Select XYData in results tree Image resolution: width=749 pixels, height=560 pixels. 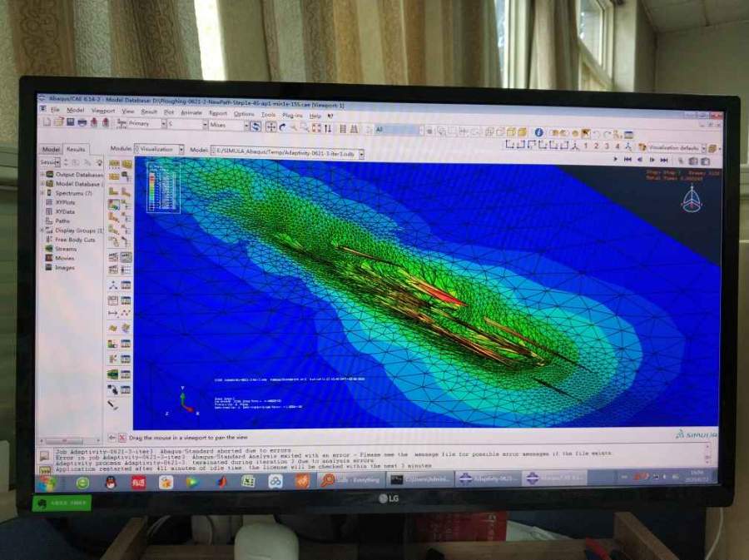pos(65,211)
